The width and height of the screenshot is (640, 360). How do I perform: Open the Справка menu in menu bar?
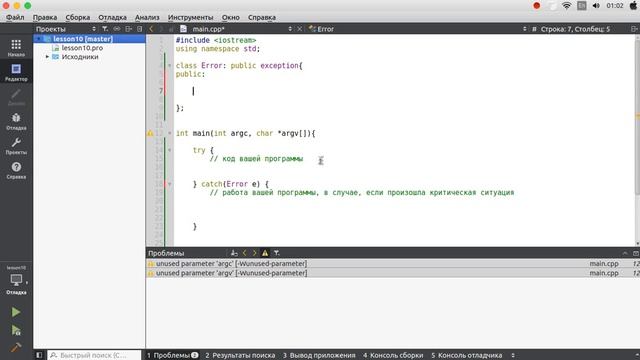[262, 18]
